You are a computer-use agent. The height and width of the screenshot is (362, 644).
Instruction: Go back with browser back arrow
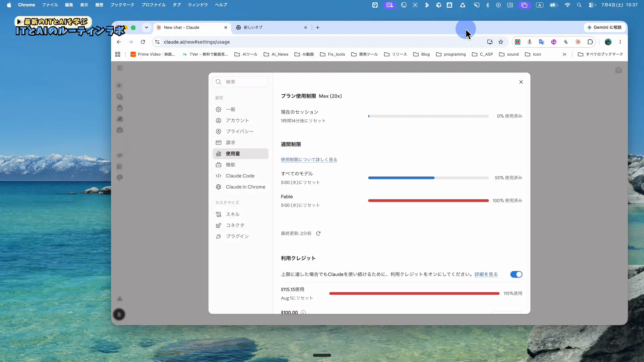tap(119, 42)
